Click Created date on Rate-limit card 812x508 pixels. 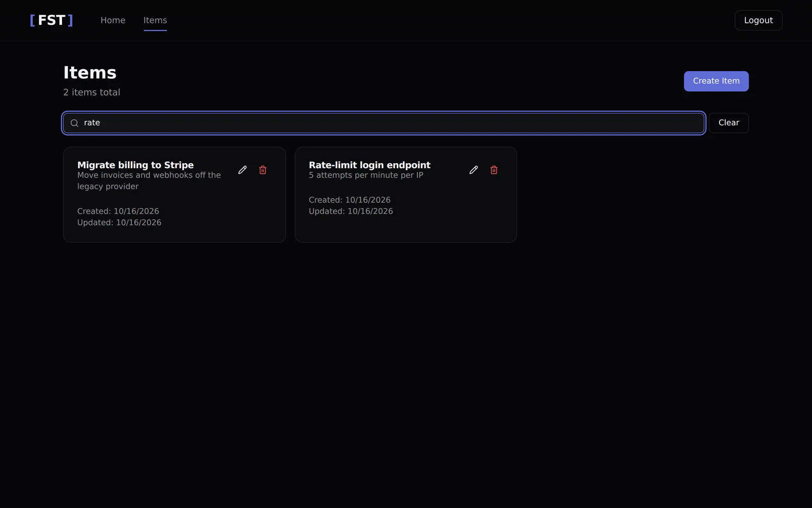(350, 200)
